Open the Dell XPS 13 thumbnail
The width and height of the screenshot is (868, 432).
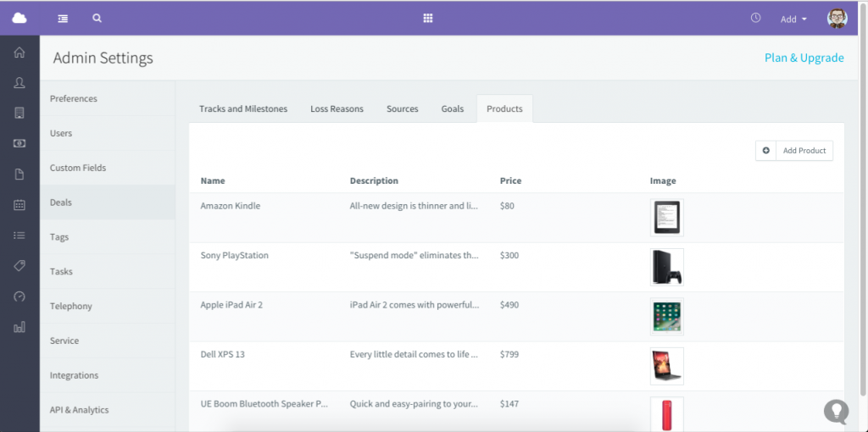point(666,366)
